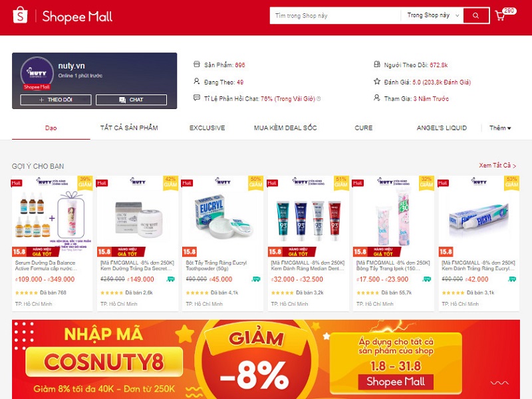Click the Shopee bag logo icon
532x399 pixels.
[x=20, y=15]
